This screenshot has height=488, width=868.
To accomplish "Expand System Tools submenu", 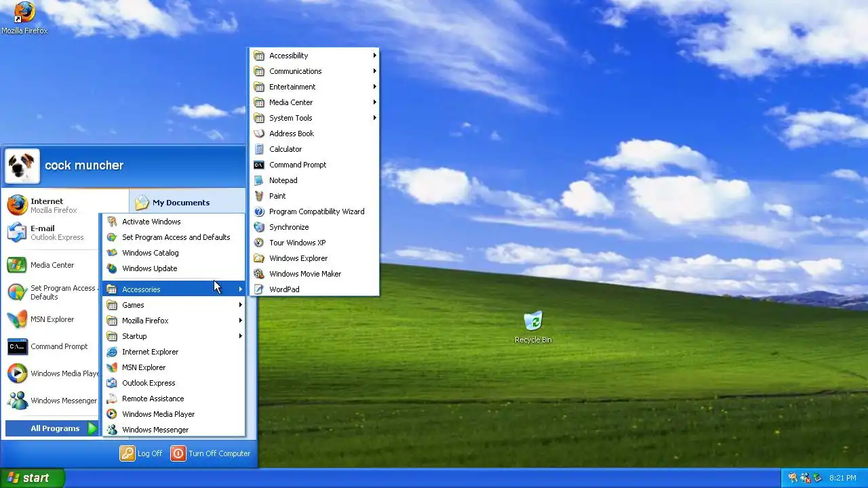I will 314,118.
